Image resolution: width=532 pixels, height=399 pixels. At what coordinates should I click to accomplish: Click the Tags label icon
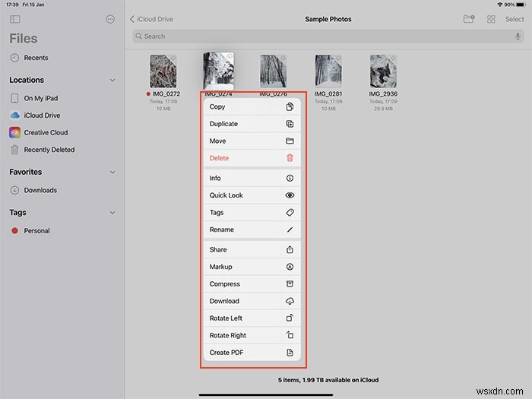(x=290, y=212)
